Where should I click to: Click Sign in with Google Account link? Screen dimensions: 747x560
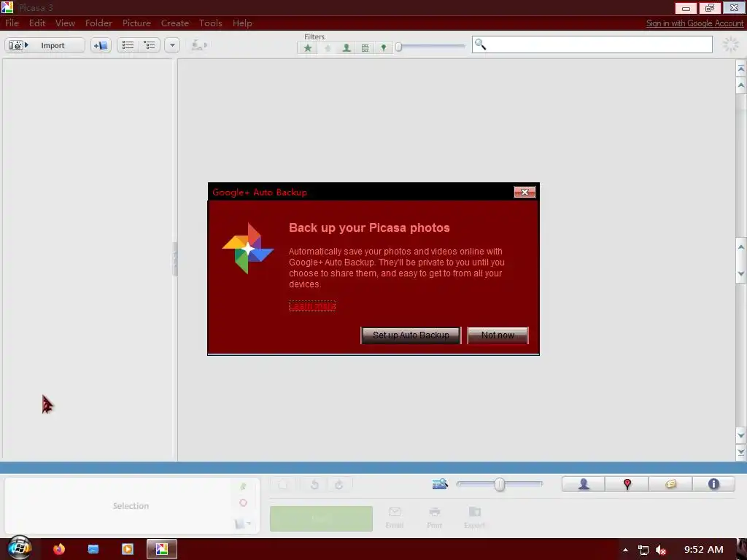tap(694, 23)
